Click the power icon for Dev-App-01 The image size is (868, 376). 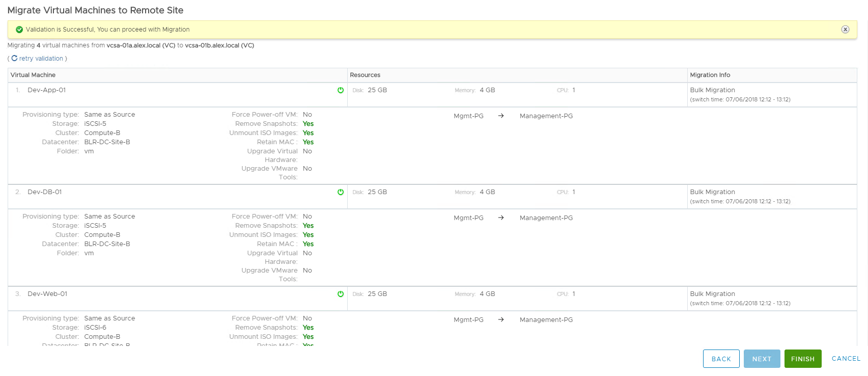(x=341, y=90)
